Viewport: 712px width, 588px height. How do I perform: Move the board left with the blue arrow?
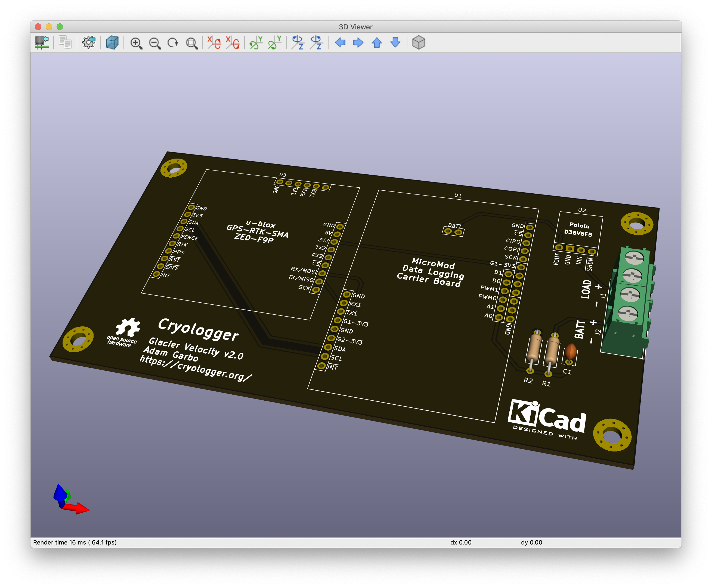(x=340, y=43)
